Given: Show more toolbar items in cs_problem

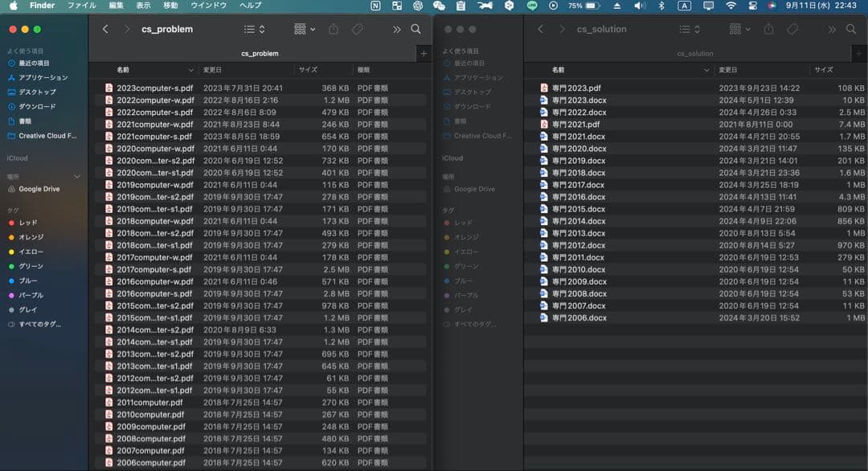Looking at the screenshot, I should coord(396,29).
